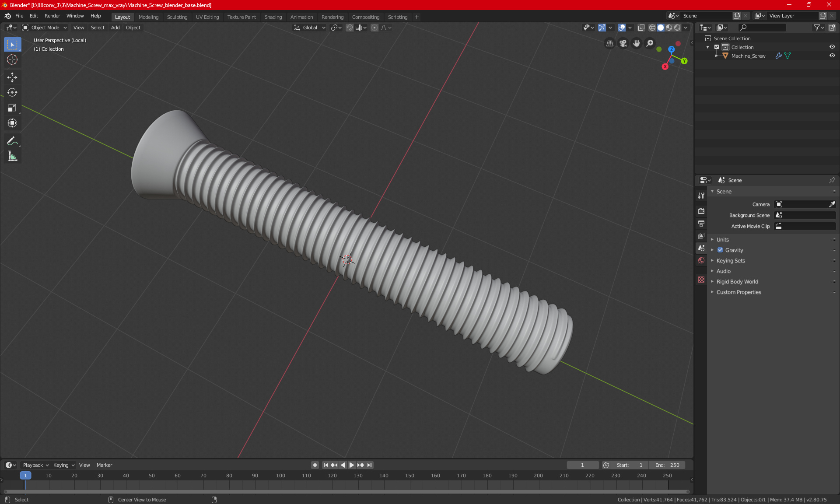Select the Annotate tool

(x=12, y=141)
